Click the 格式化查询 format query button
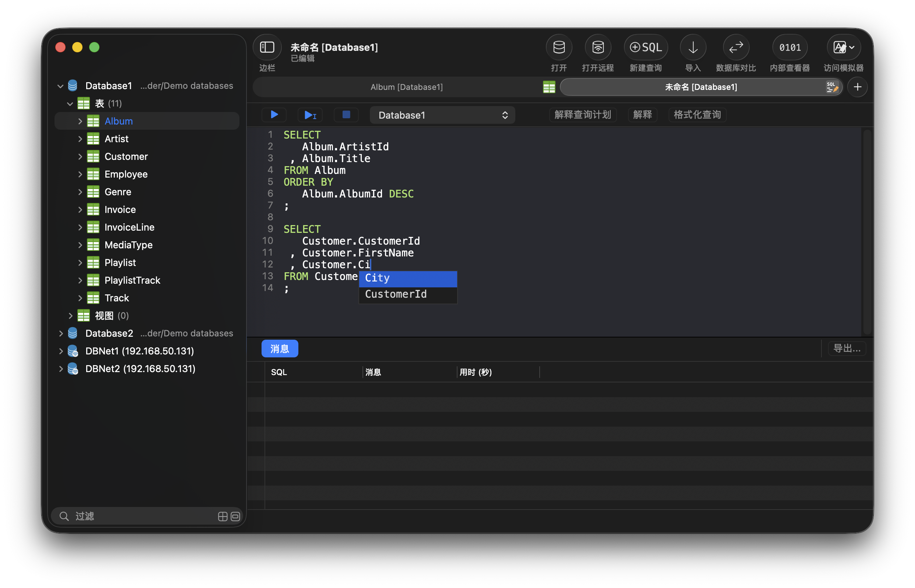The image size is (915, 588). 697,115
